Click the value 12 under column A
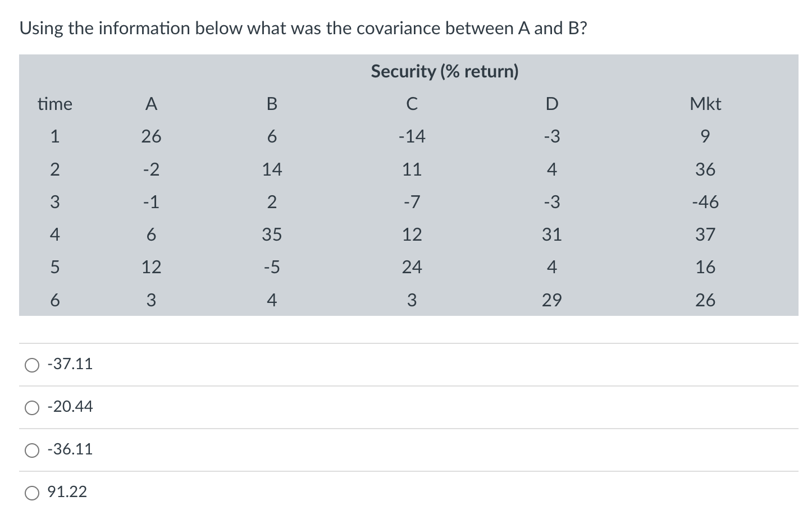 pyautogui.click(x=151, y=268)
